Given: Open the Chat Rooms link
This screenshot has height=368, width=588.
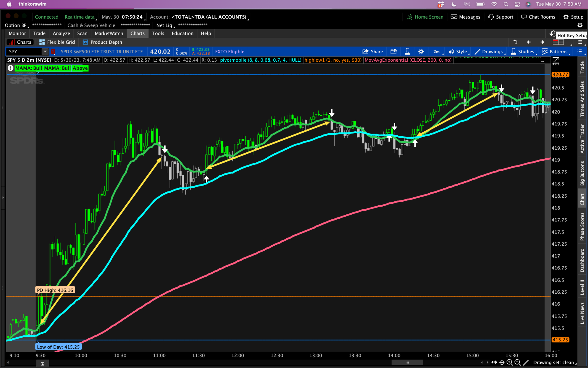Looking at the screenshot, I should coord(538,17).
